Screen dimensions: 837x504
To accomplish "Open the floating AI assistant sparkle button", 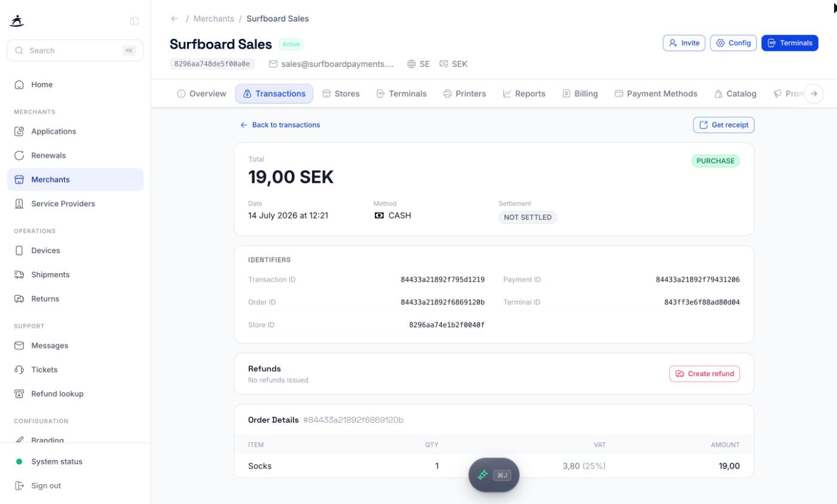I will 494,475.
